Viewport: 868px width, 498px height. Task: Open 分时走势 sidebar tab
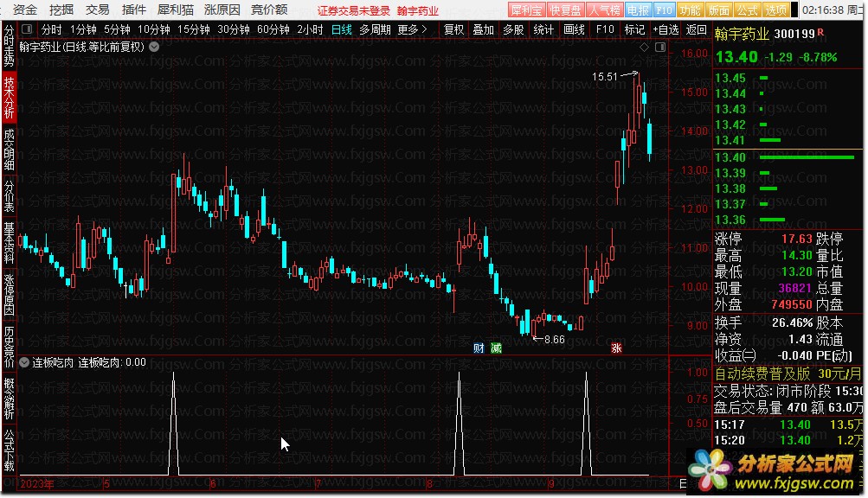coord(9,46)
